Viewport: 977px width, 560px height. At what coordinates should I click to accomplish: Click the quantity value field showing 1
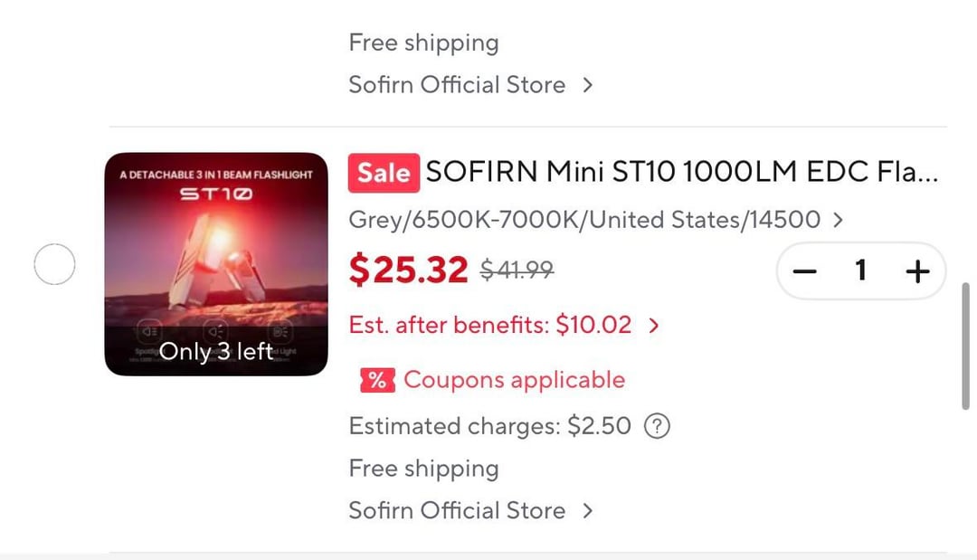tap(861, 271)
